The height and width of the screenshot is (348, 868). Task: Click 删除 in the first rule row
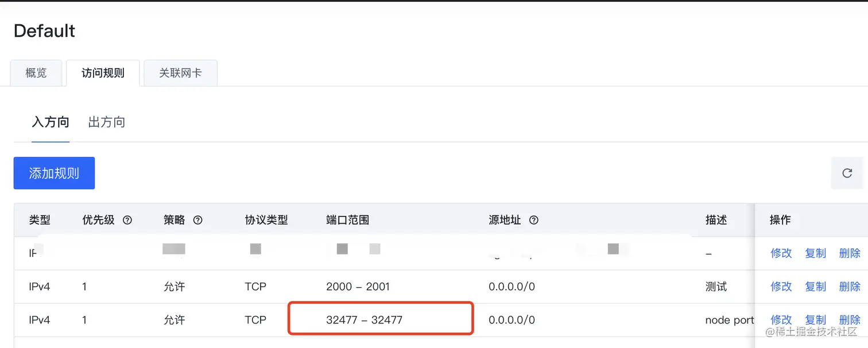(850, 253)
